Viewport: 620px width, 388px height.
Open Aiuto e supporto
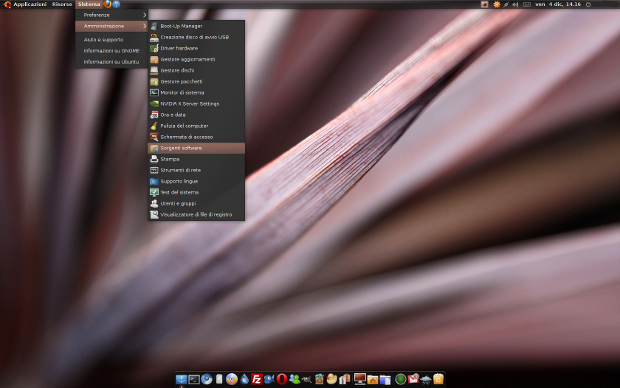click(x=112, y=40)
